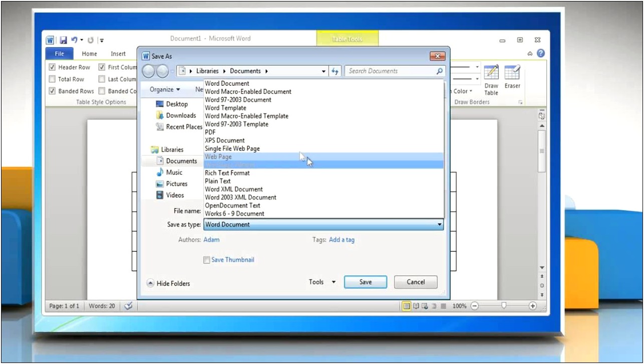Toggle the Header Row checkbox
The image size is (644, 364).
coord(52,67)
